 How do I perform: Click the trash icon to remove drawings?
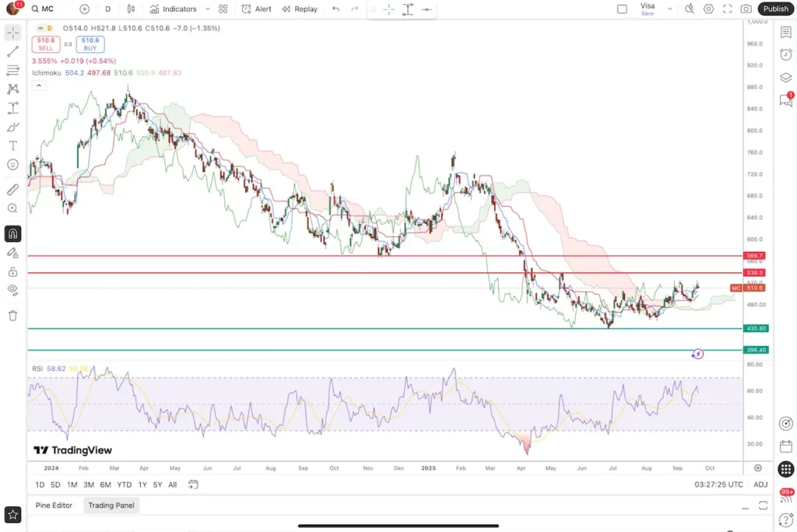click(x=12, y=315)
